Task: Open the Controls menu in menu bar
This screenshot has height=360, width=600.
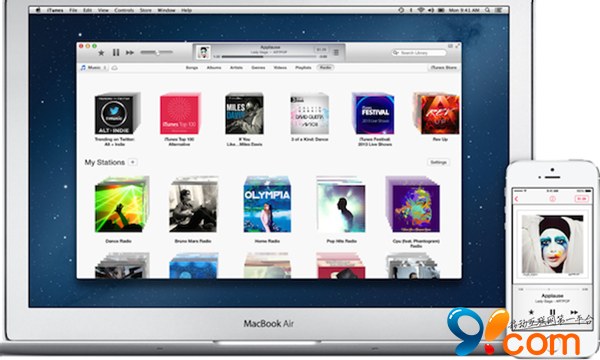Action: [124, 10]
